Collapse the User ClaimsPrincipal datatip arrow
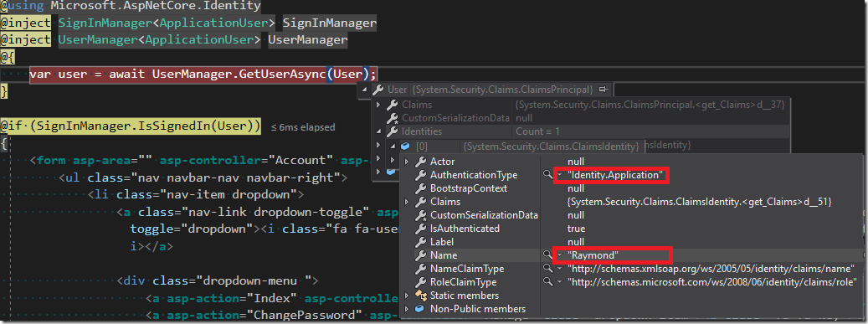The width and height of the screenshot is (868, 324). tap(365, 90)
